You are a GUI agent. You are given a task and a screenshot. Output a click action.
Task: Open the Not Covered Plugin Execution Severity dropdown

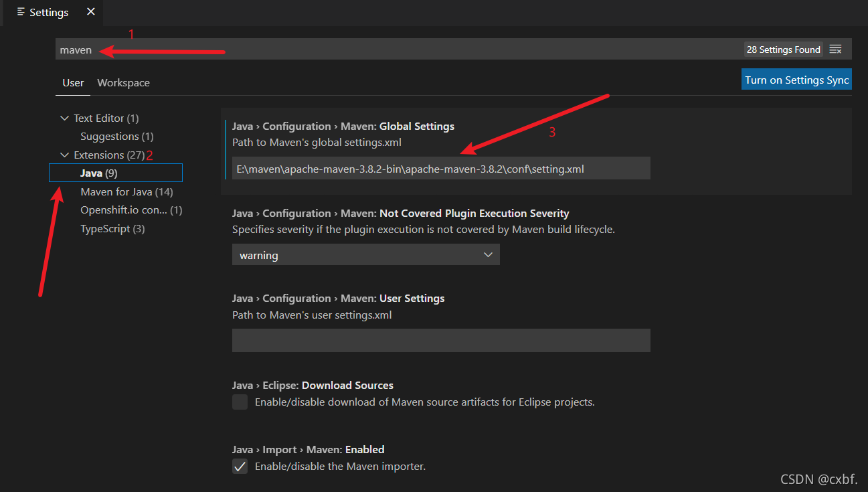366,255
